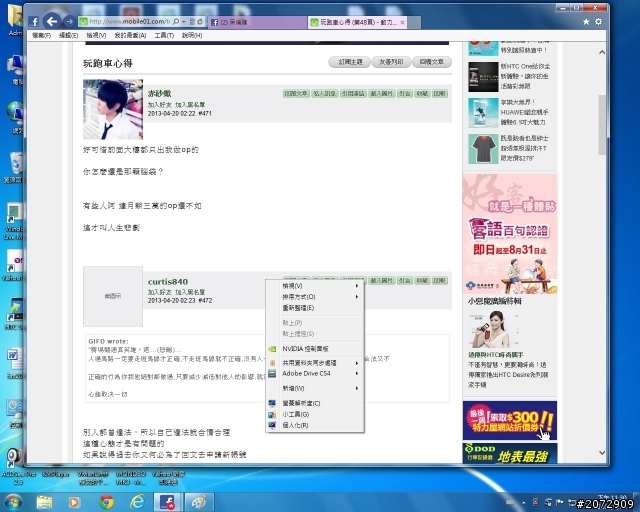This screenshot has width=640, height=512.
Task: Expand the 排序方式(O) submenu arrow
Action: pyautogui.click(x=357, y=297)
